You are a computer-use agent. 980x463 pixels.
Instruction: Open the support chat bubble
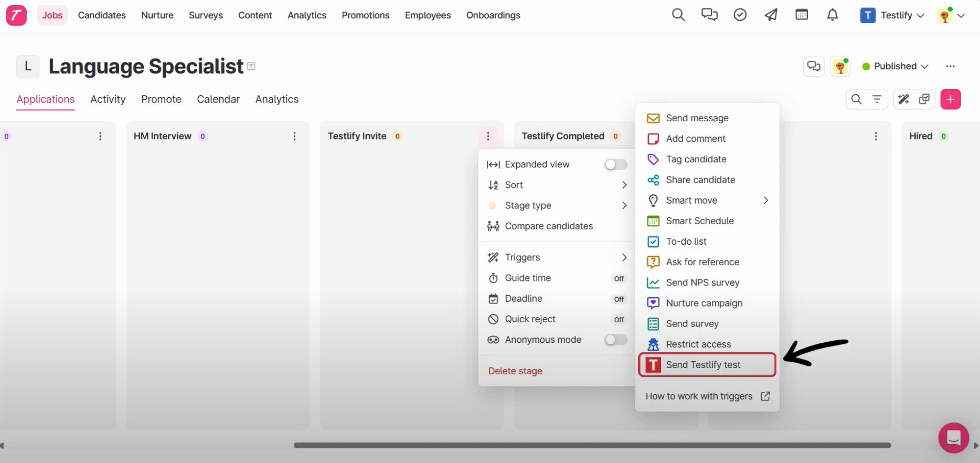(953, 437)
